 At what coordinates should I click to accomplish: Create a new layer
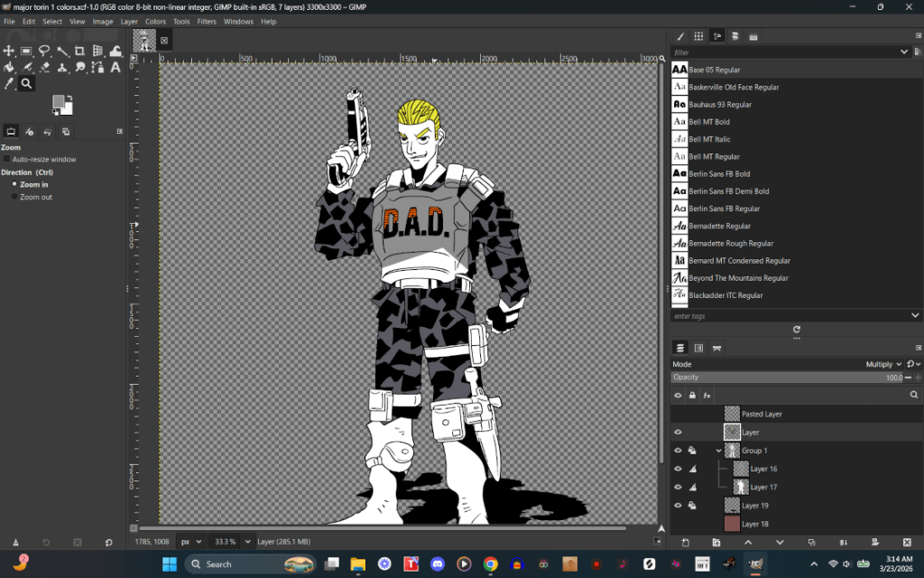(x=686, y=543)
